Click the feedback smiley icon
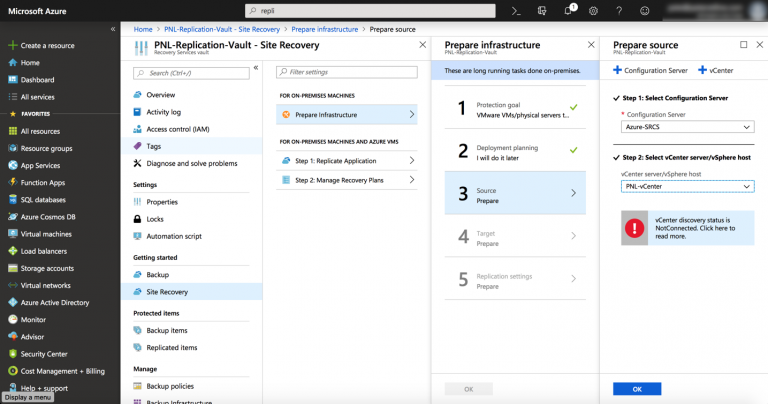The image size is (768, 404). pos(645,11)
